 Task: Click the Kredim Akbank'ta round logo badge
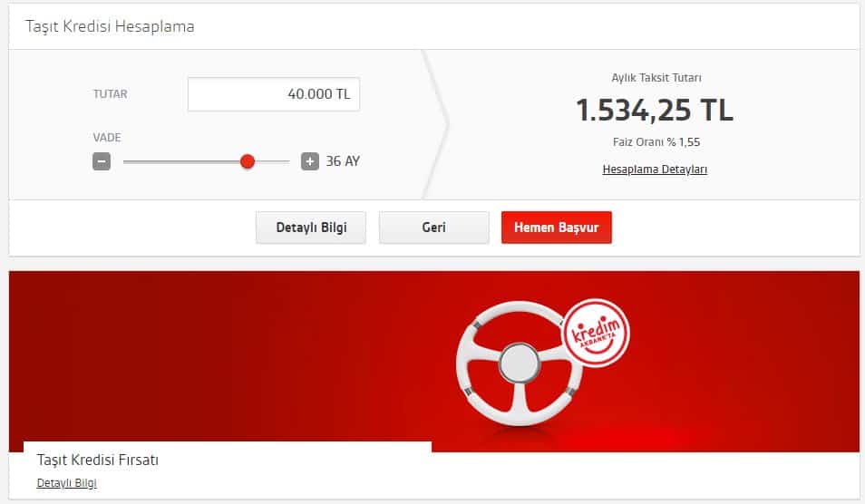coord(595,334)
